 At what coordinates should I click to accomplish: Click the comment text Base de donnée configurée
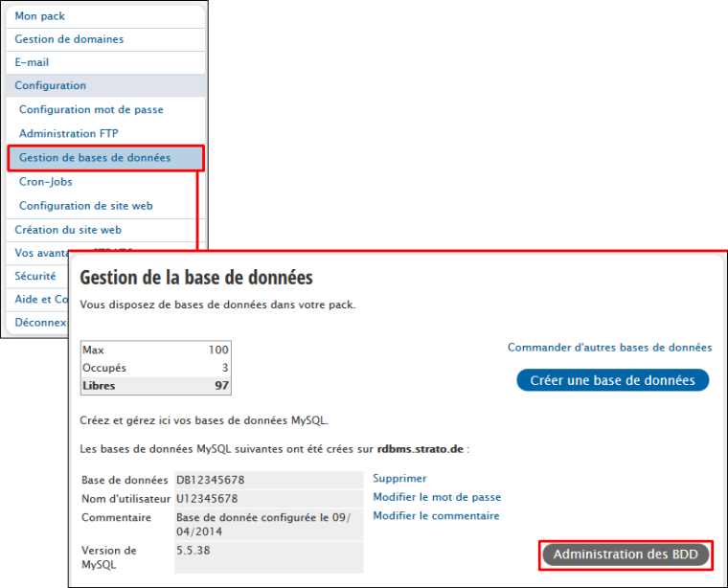(x=263, y=525)
